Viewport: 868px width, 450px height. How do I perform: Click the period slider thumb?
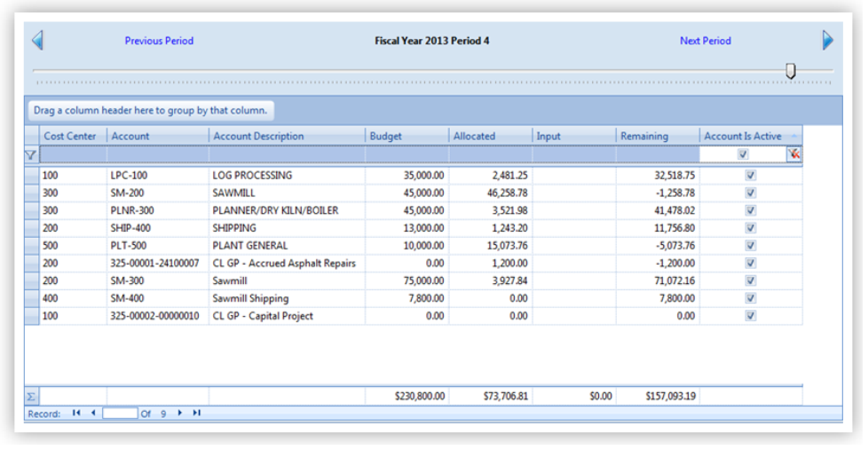pyautogui.click(x=790, y=71)
